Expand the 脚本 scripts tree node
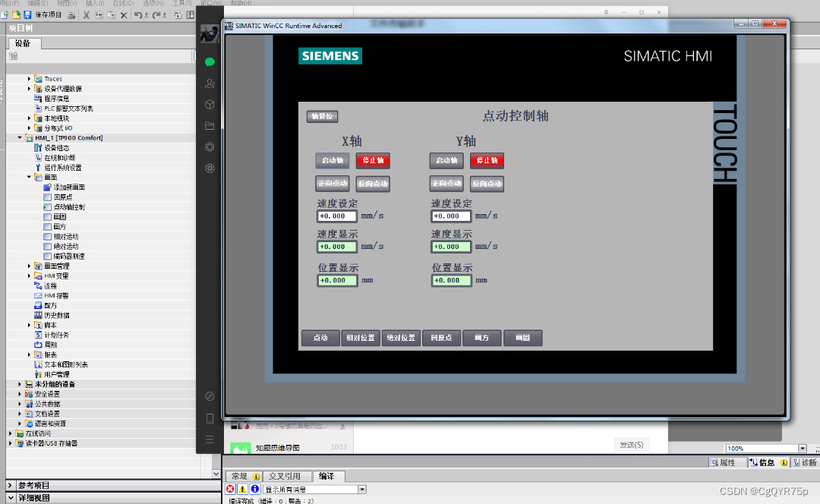Image resolution: width=820 pixels, height=504 pixels. click(30, 325)
